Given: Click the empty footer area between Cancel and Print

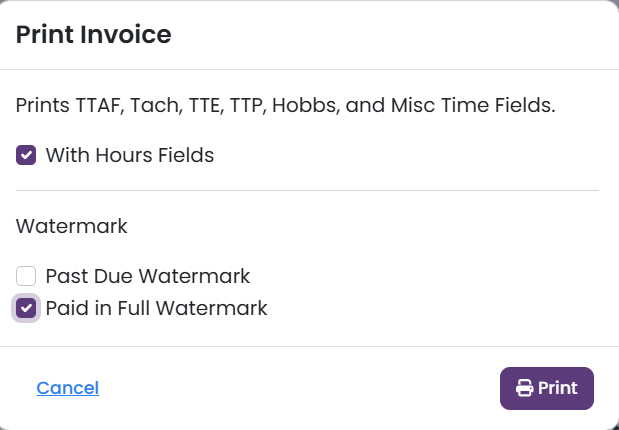Looking at the screenshot, I should pyautogui.click(x=299, y=388).
